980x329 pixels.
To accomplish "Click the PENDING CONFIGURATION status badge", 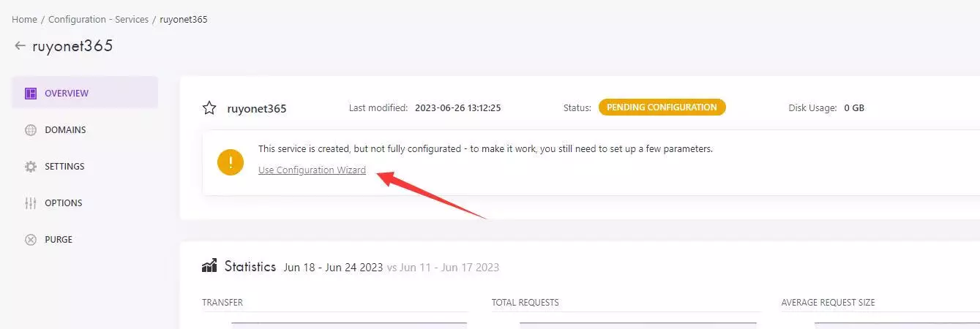I will (x=662, y=107).
